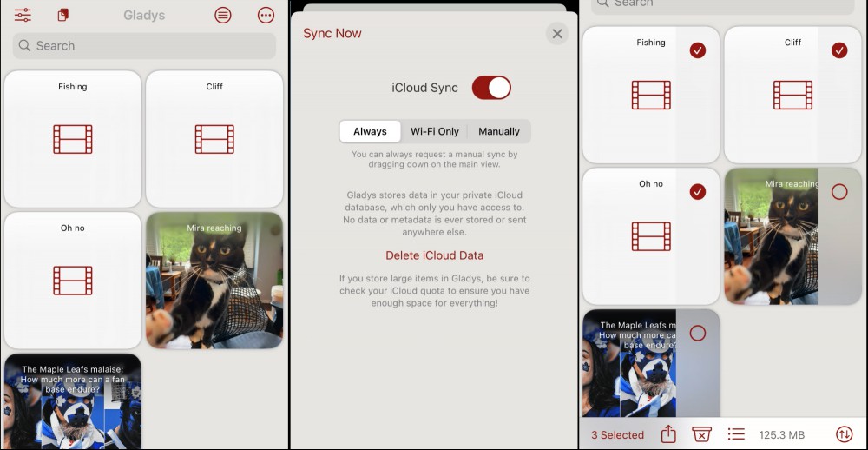Select the Mira reaching item circle

[839, 192]
